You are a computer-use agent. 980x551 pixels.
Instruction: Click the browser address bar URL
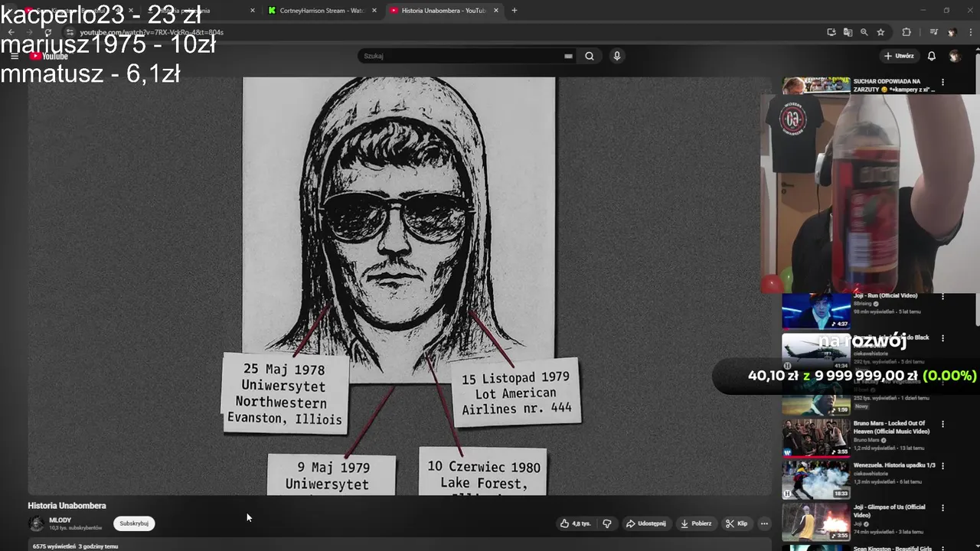pos(152,32)
